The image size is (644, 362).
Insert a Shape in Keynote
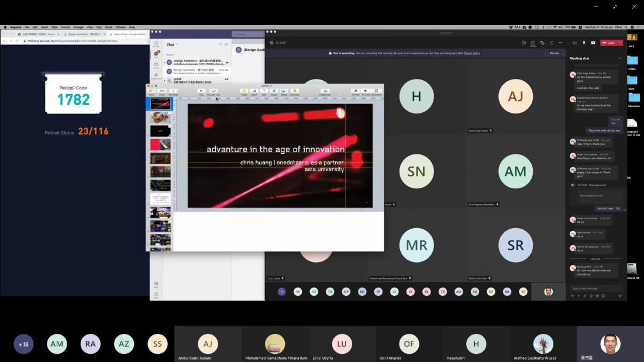[274, 92]
